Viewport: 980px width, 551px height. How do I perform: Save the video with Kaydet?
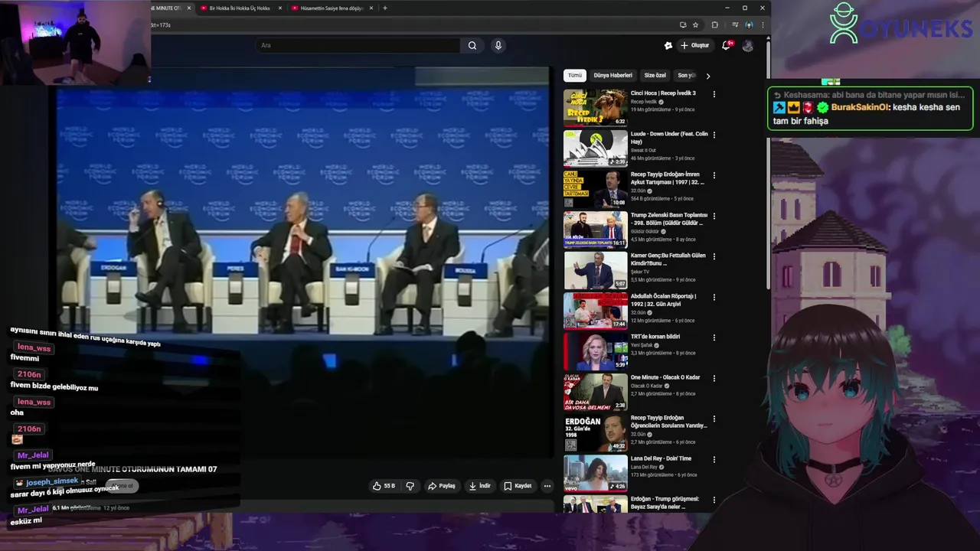coord(518,486)
